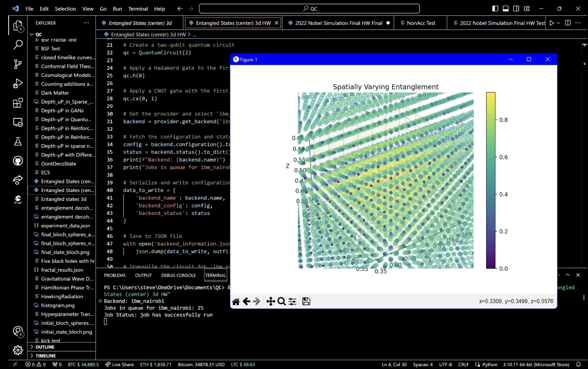
Task: Enable the Live Share collaboration feature
Action: coord(123,364)
